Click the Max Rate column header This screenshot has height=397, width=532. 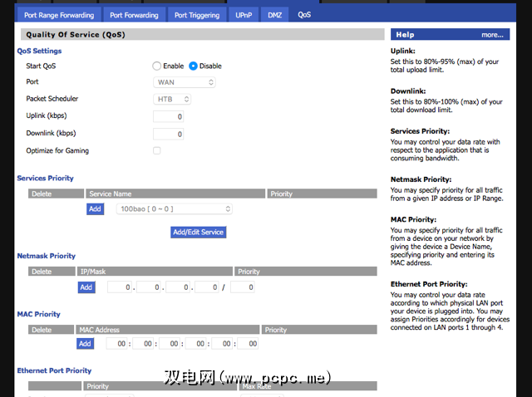pos(308,386)
